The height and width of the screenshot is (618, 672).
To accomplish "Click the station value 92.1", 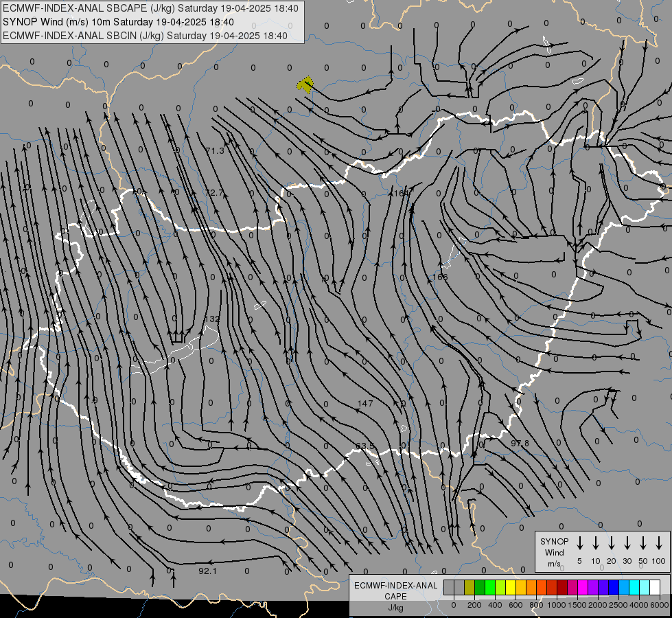I will tap(207, 571).
